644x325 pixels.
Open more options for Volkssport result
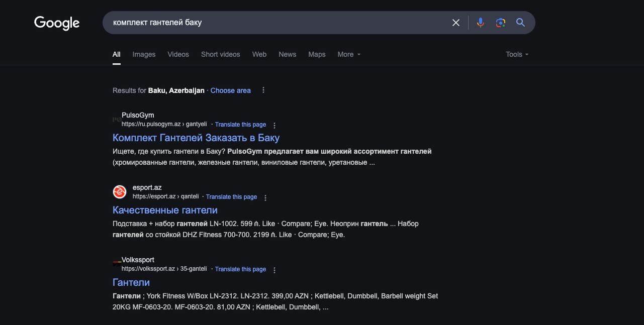[x=274, y=270]
